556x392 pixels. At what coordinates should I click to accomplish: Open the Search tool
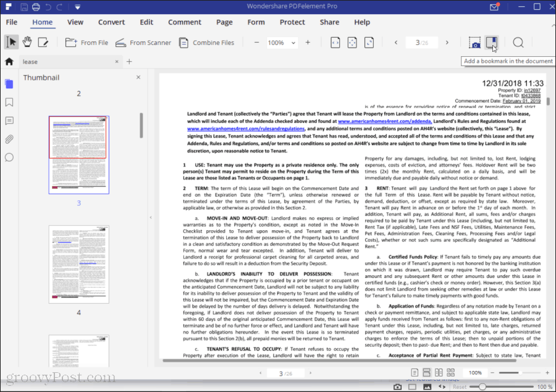[x=518, y=42]
